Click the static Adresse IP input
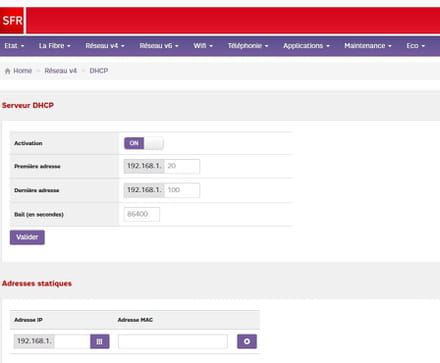Viewport: 440px width, 363px height. [72, 341]
